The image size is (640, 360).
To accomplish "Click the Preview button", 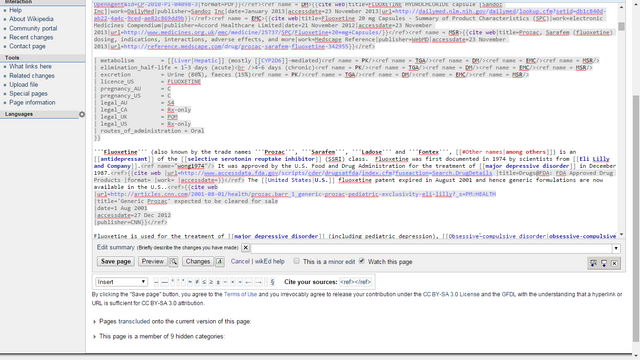I will 153,262.
